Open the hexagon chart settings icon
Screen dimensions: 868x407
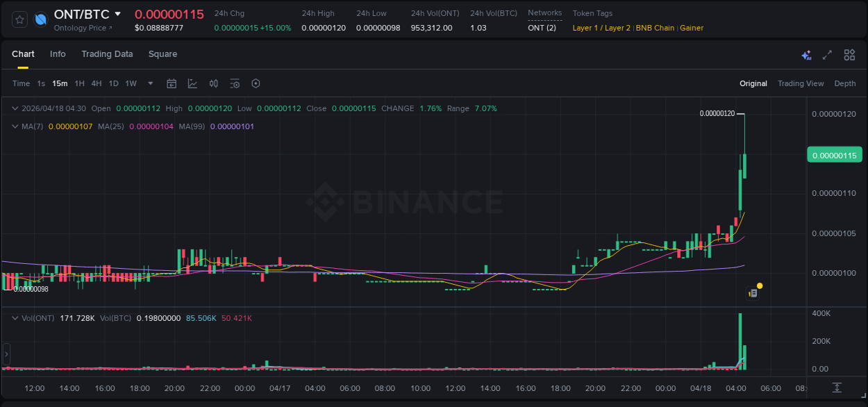[256, 83]
